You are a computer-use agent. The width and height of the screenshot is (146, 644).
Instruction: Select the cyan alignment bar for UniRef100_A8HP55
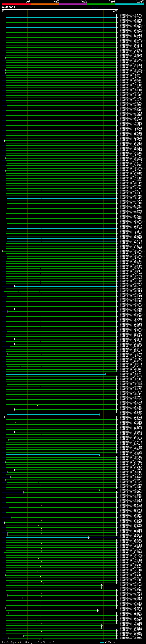pos(62,15)
